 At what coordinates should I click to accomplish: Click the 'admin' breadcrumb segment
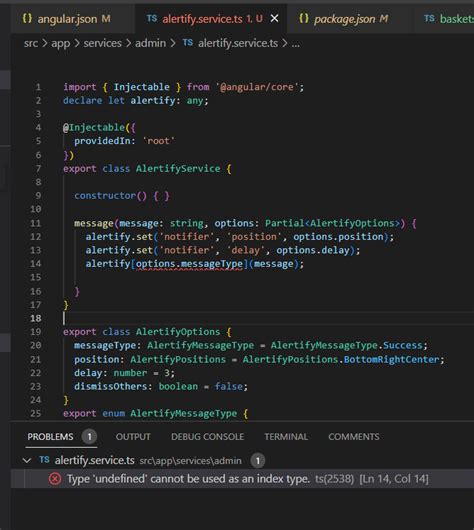150,43
